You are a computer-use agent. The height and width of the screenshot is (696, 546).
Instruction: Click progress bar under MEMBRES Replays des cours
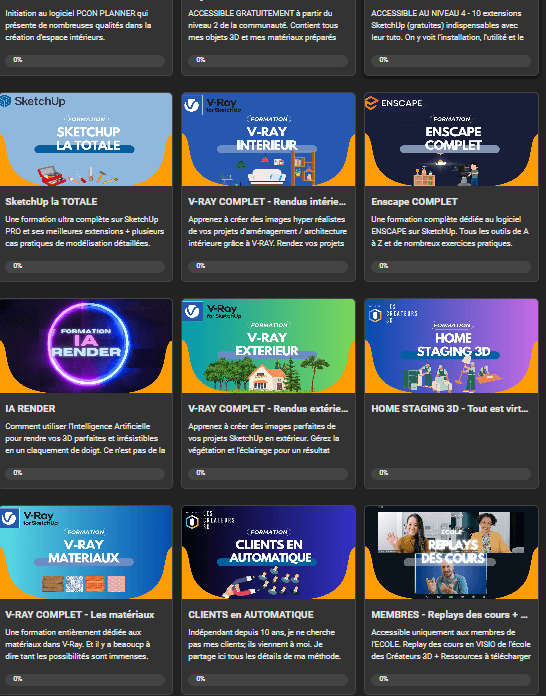[x=451, y=679]
